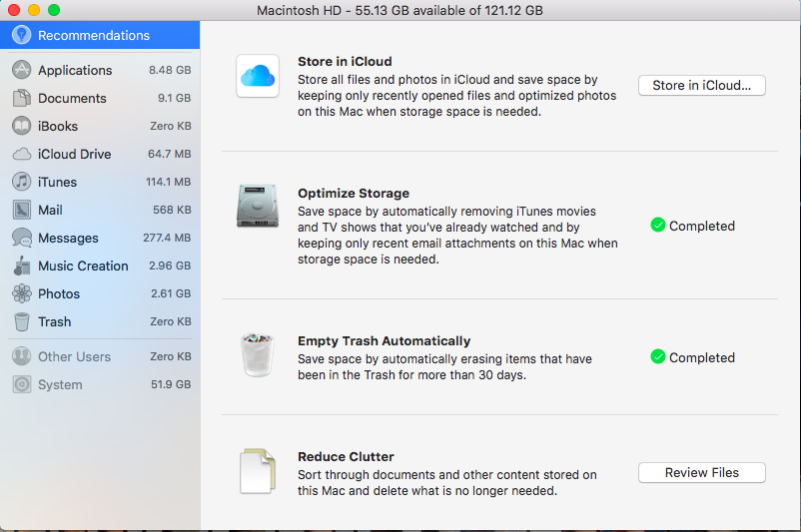This screenshot has width=801, height=532.
Task: Click the green zoom window button
Action: [54, 10]
